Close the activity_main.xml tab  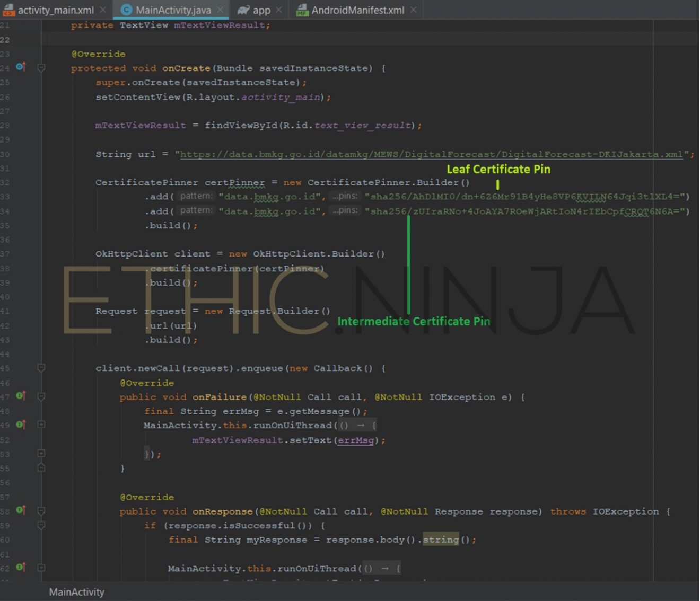103,10
